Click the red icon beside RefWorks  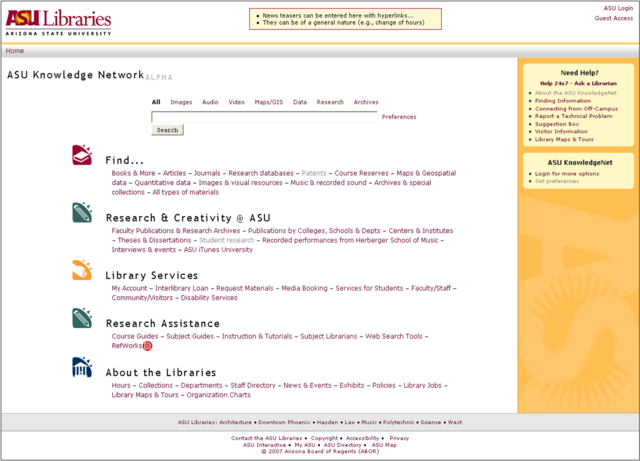point(147,346)
